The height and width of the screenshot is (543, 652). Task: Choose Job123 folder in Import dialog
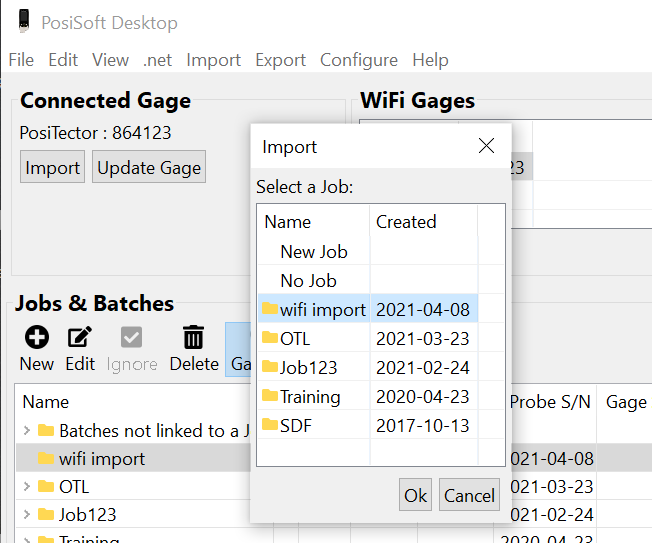[x=308, y=368]
